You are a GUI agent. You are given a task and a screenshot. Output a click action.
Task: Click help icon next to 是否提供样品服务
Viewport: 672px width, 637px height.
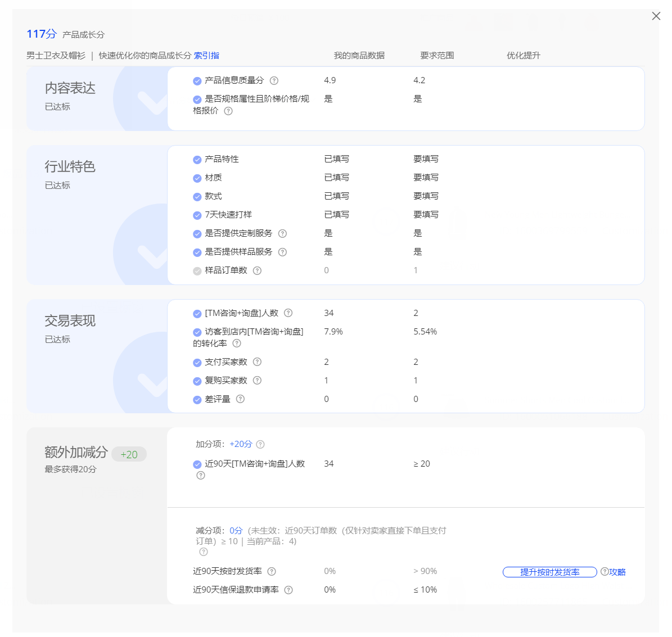282,252
